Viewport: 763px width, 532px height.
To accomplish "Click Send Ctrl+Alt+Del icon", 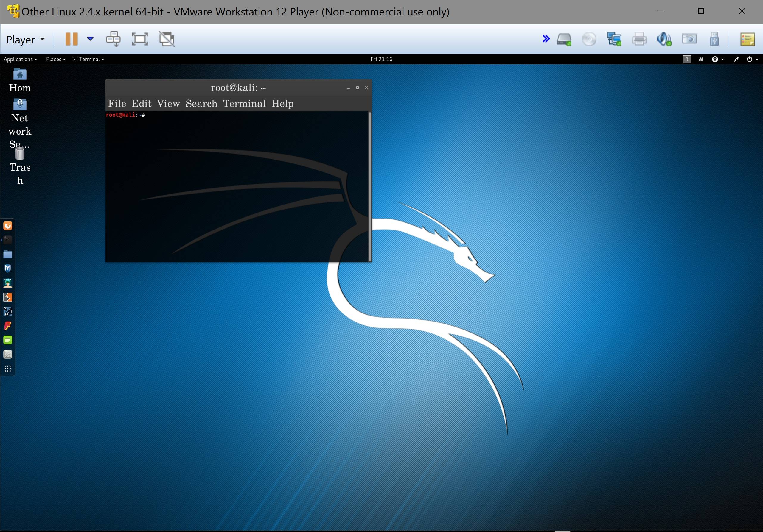I will click(x=113, y=39).
